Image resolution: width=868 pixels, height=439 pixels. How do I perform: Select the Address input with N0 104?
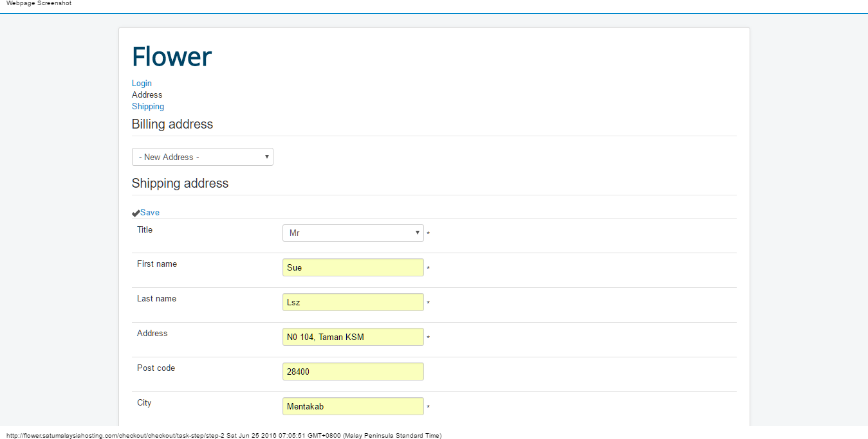click(353, 337)
